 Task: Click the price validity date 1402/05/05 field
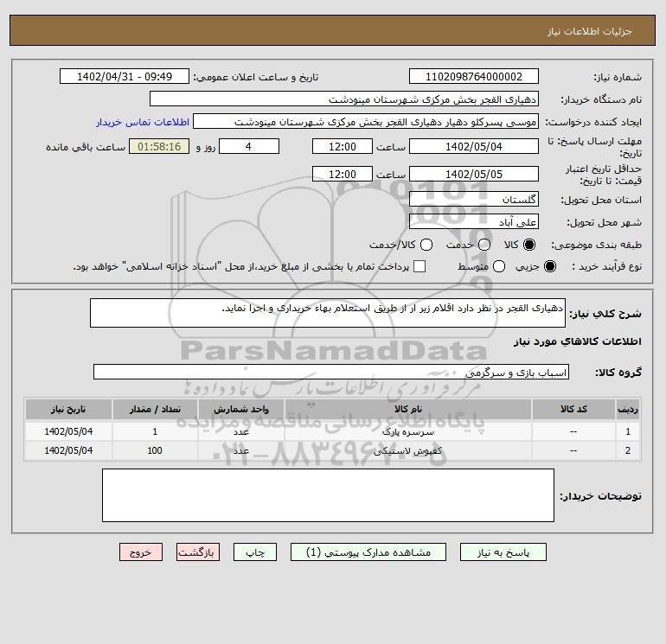click(x=474, y=174)
